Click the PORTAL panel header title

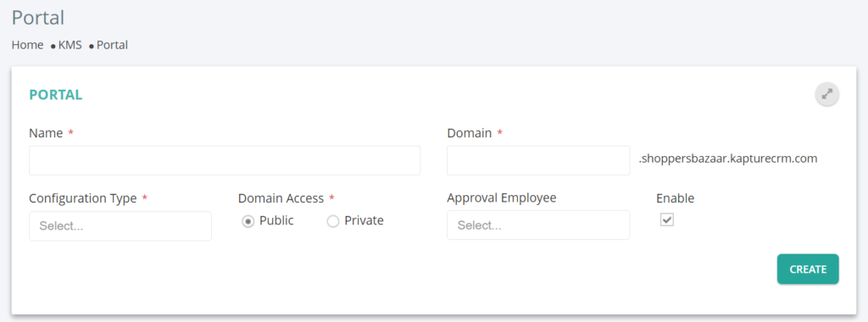(x=56, y=95)
